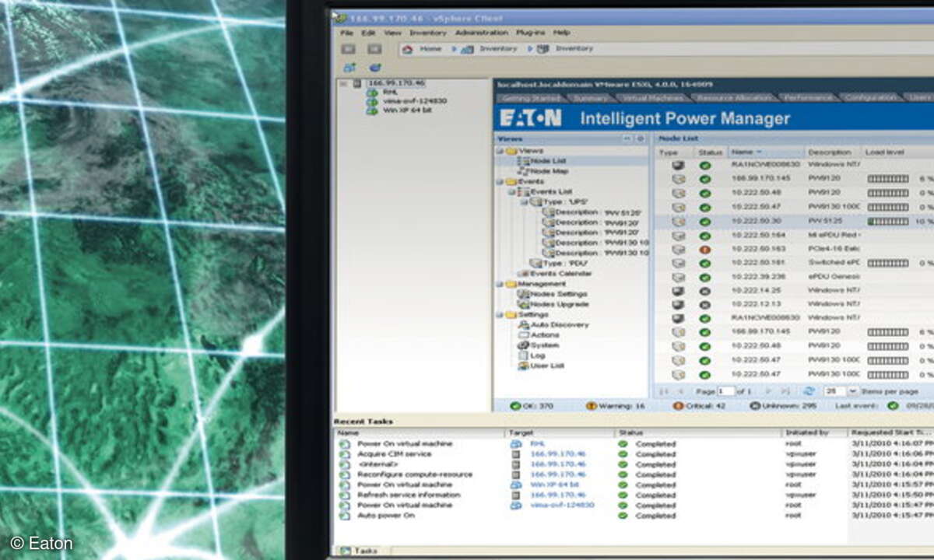Click the Initiated by column header
The image size is (934, 560).
[814, 432]
